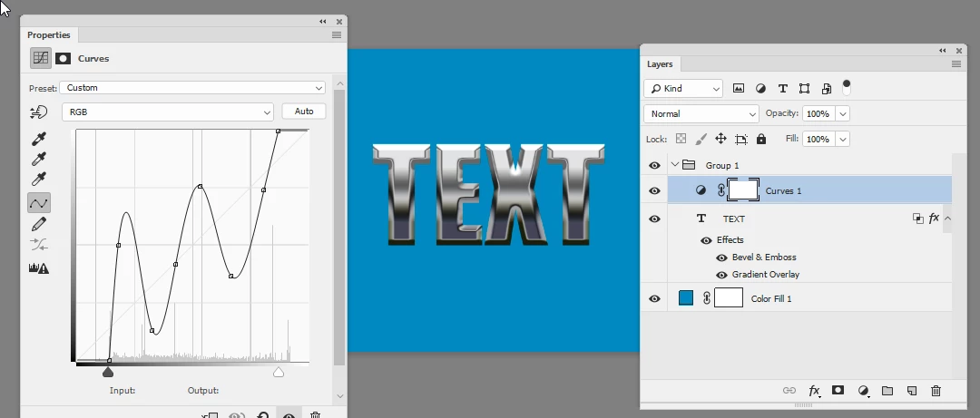Hide the Color Fill 1 layer

[654, 298]
